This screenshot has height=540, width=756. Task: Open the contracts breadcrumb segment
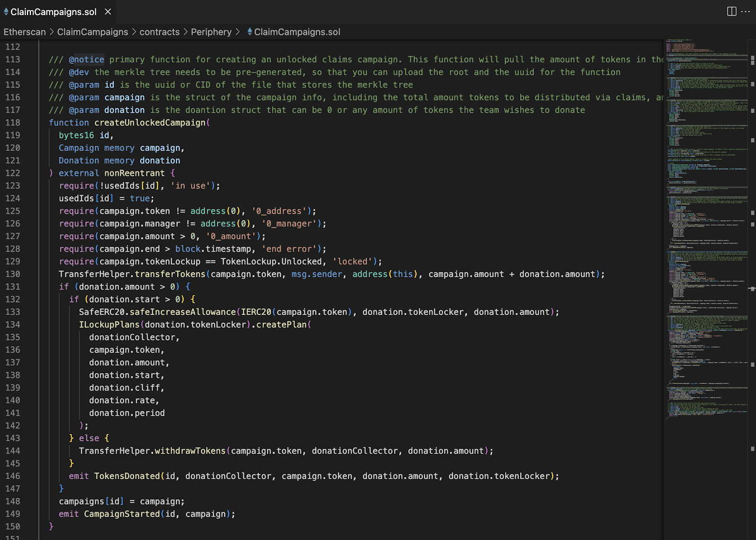tap(159, 32)
